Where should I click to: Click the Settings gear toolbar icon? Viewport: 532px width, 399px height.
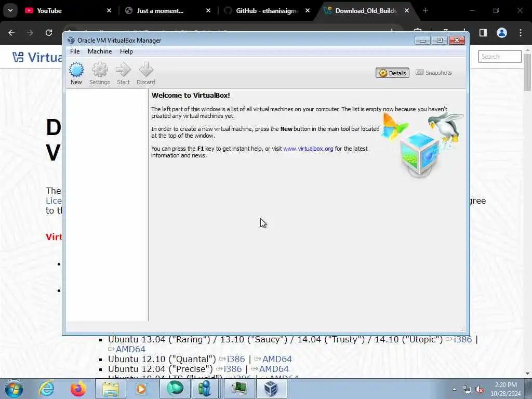[x=100, y=73]
